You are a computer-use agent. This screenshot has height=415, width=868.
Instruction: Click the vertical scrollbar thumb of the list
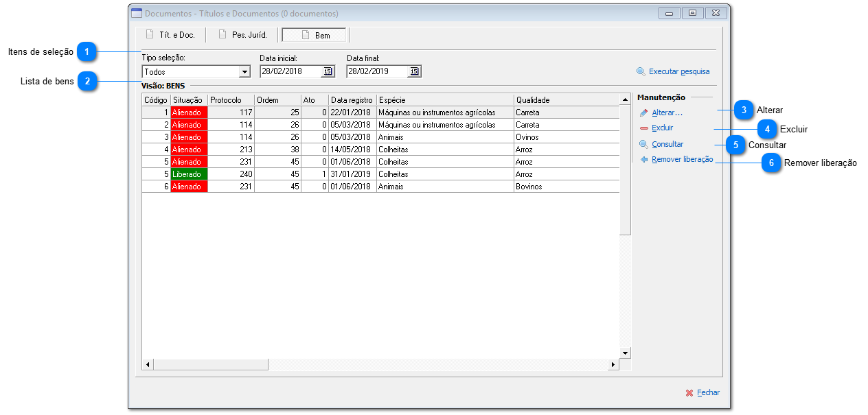point(625,169)
